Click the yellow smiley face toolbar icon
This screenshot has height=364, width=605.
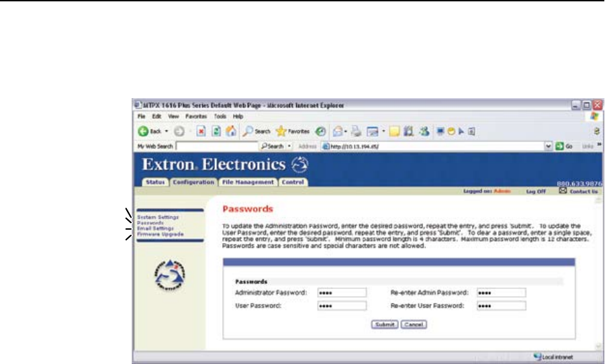[x=451, y=131]
